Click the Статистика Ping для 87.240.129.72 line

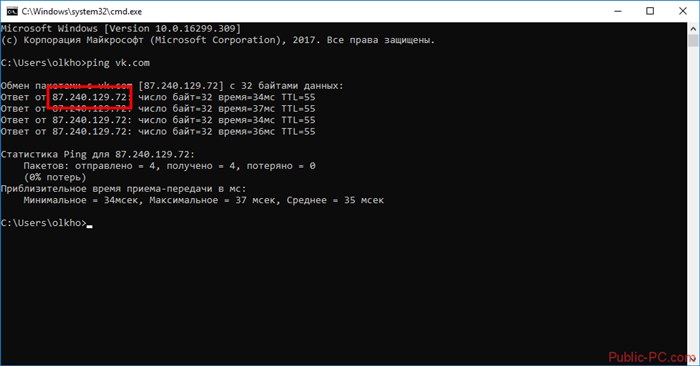click(98, 154)
